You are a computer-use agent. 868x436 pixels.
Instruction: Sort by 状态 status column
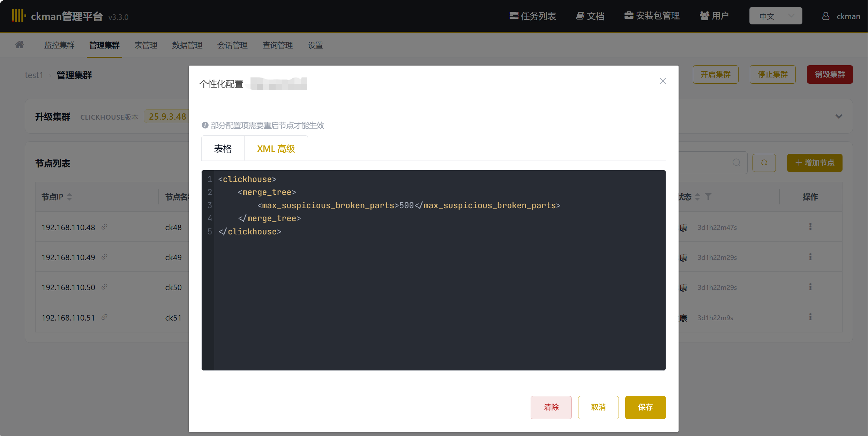(x=697, y=197)
